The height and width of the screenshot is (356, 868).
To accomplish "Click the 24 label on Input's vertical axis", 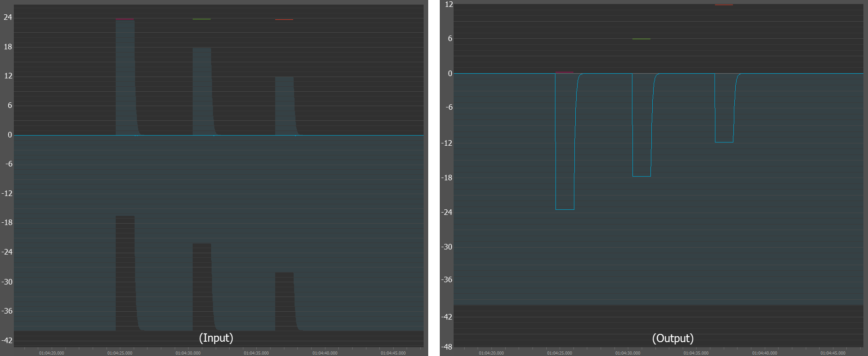I will tap(8, 18).
